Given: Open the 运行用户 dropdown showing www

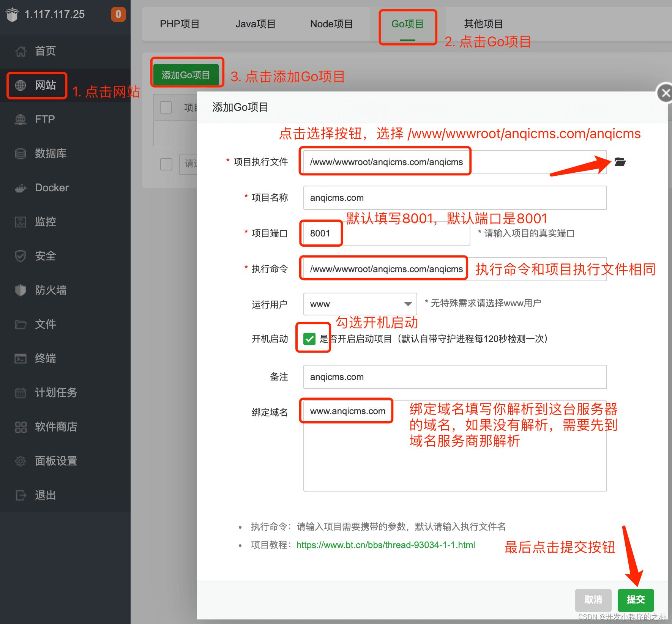Looking at the screenshot, I should click(x=360, y=304).
